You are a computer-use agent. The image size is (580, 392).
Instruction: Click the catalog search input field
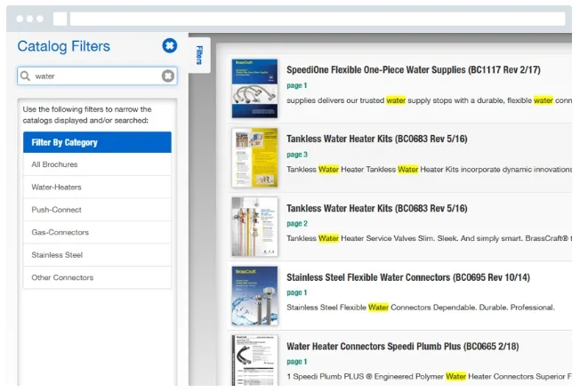97,76
